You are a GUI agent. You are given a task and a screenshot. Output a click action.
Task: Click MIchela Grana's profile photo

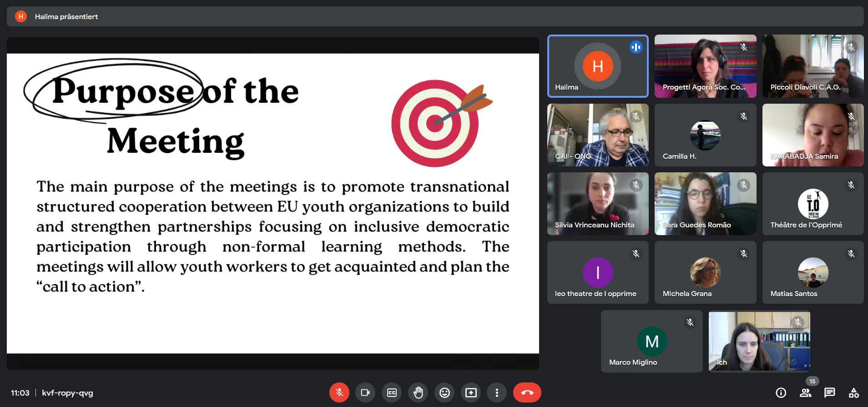click(x=705, y=272)
